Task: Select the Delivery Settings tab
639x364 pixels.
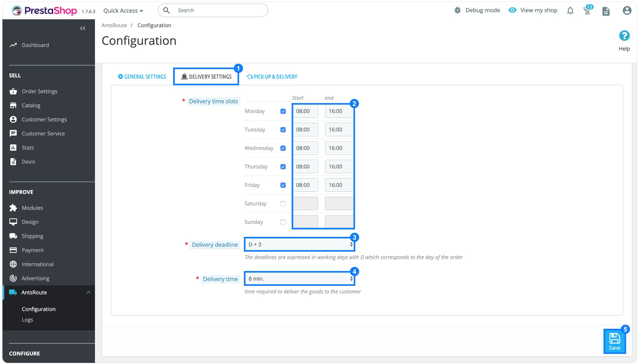Action: click(x=206, y=77)
